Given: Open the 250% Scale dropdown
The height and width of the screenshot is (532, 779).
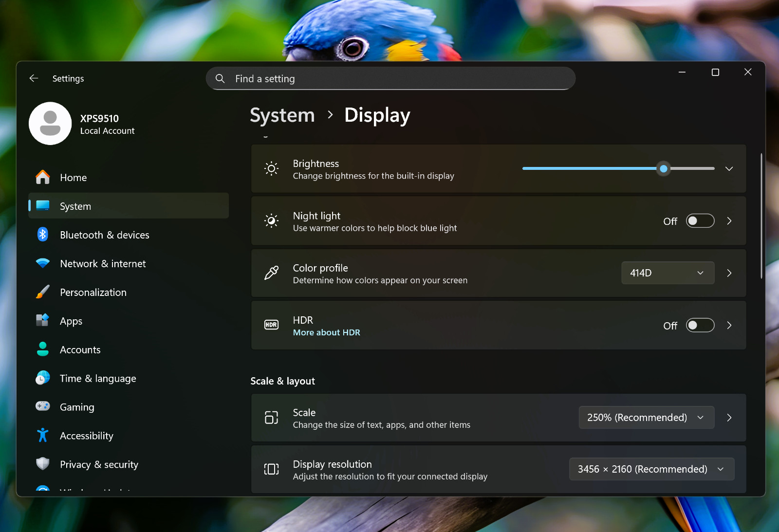Looking at the screenshot, I should click(x=647, y=418).
